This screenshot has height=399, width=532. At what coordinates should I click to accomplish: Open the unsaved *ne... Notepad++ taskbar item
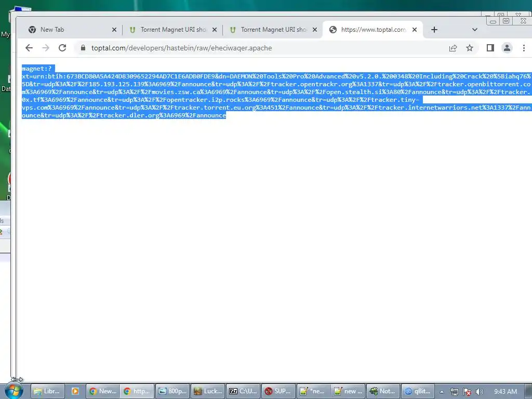(313, 391)
